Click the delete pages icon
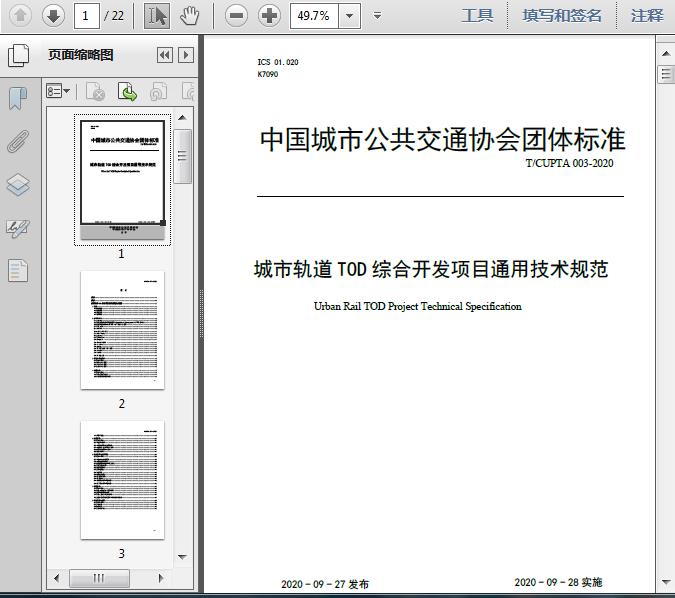Image resolution: width=675 pixels, height=598 pixels. (x=96, y=91)
